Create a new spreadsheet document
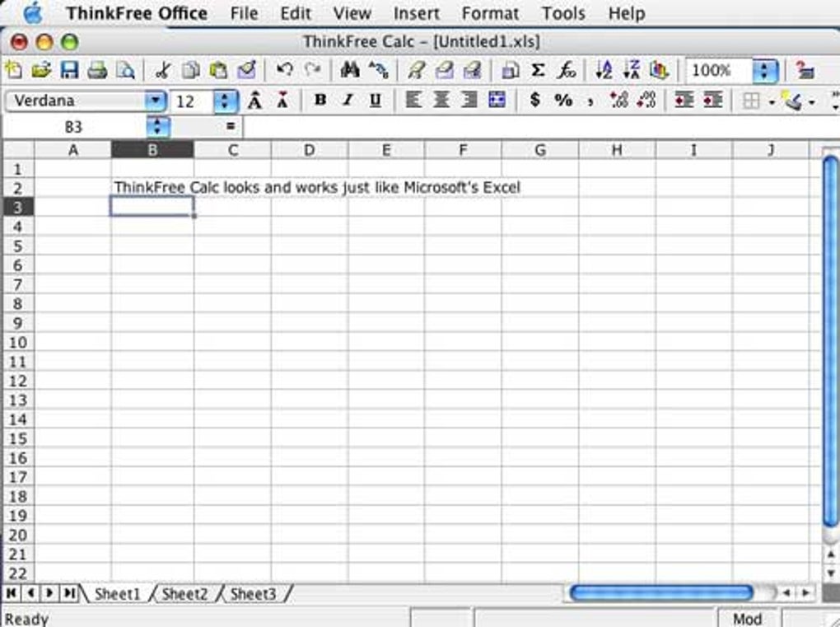The height and width of the screenshot is (627, 840). click(13, 70)
